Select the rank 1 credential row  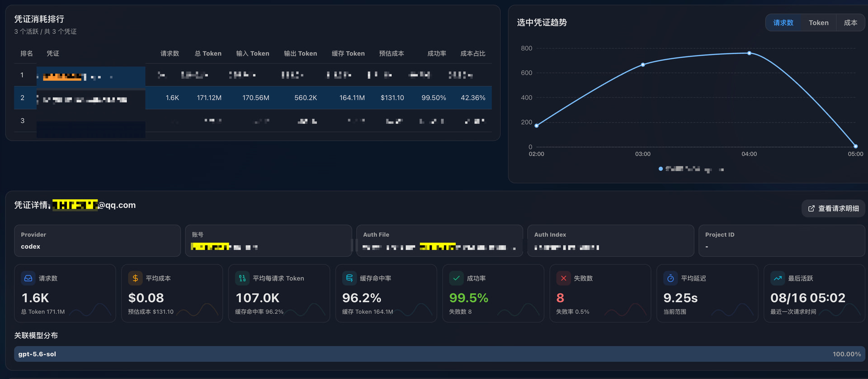click(253, 75)
